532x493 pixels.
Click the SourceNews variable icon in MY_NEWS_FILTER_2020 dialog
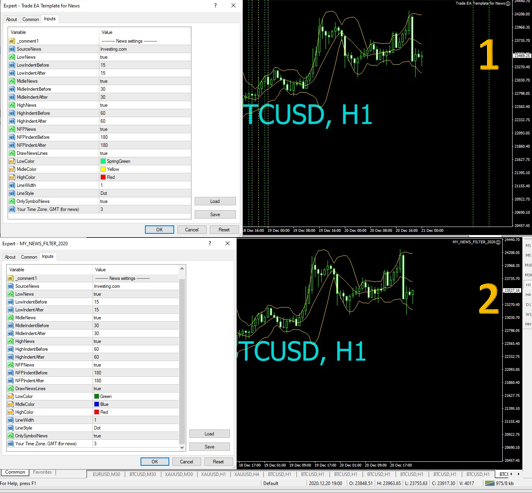coord(11,286)
